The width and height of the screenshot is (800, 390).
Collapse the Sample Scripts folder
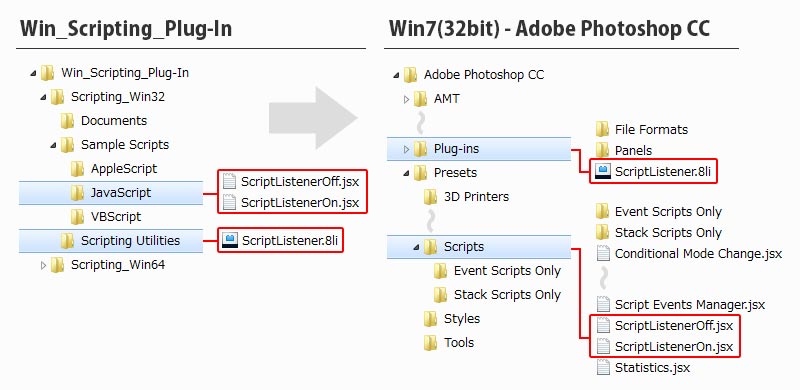click(54, 145)
